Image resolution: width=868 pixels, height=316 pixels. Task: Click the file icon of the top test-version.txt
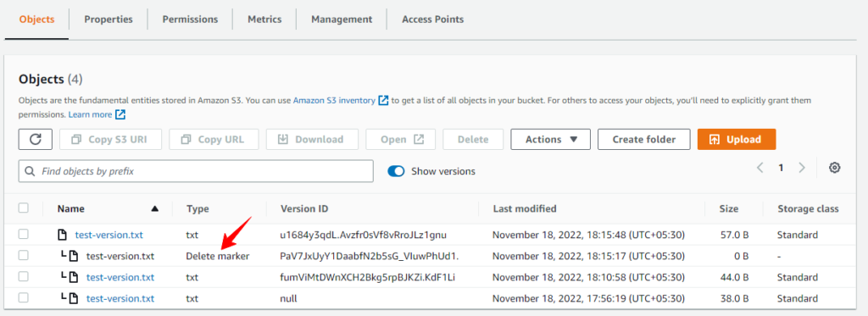pyautogui.click(x=63, y=235)
